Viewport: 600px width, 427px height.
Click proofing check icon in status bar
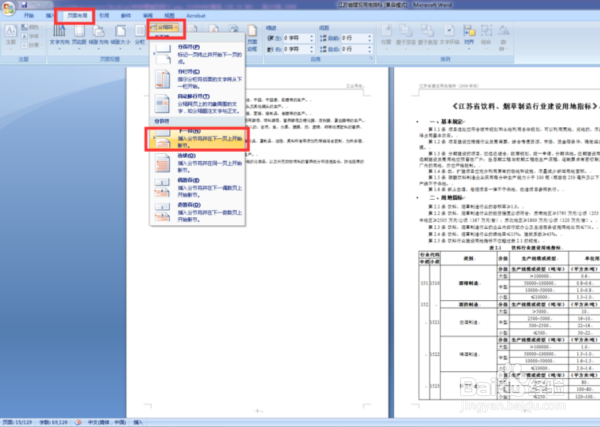pos(78,422)
